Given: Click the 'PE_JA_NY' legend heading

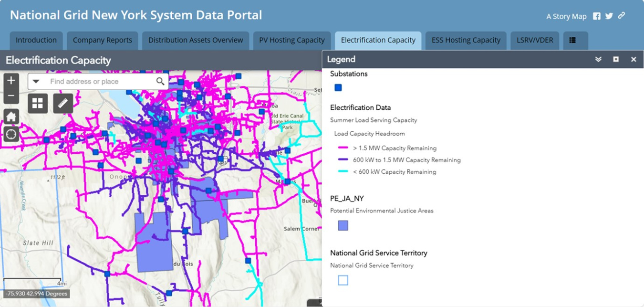Looking at the screenshot, I should (347, 198).
